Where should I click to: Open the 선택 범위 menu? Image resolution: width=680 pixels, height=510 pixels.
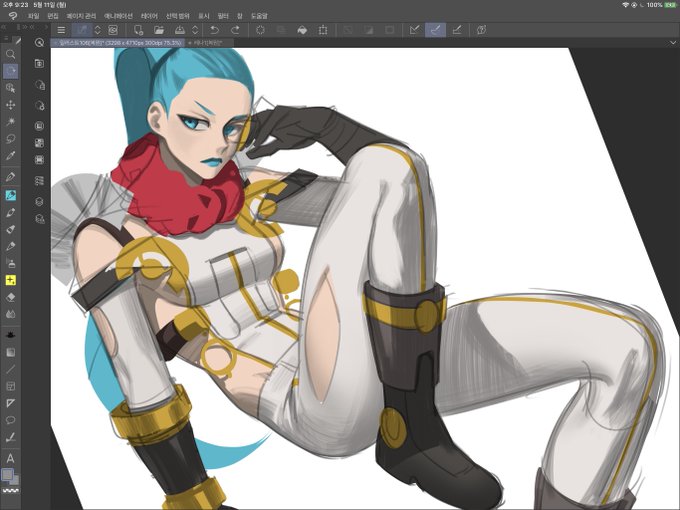coord(178,16)
